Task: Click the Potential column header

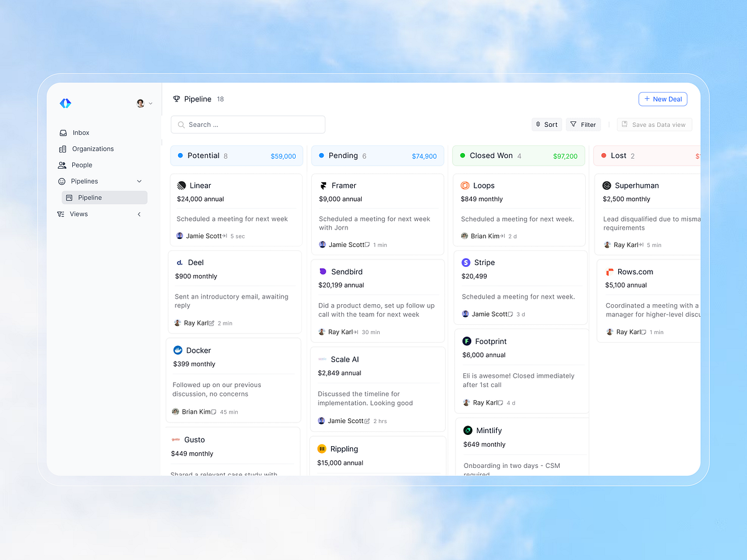Action: pos(237,156)
